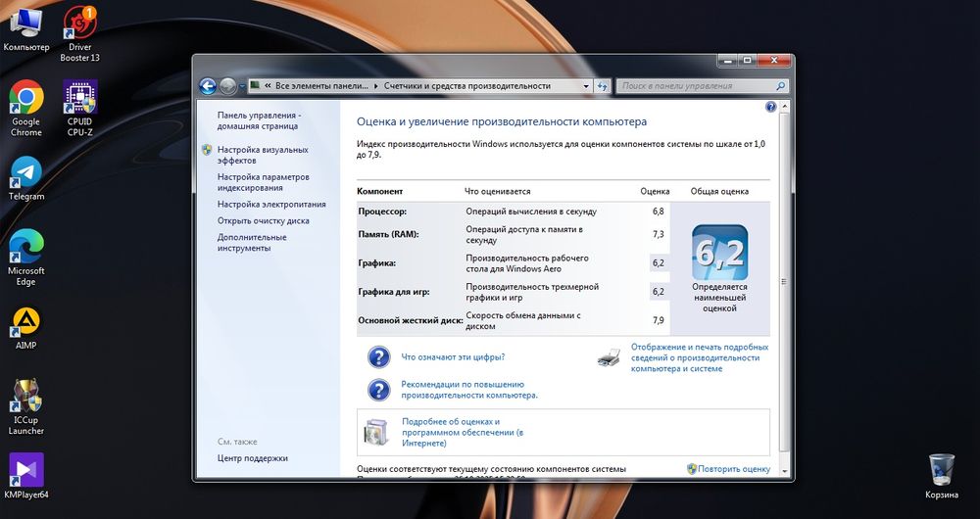
Task: Click software box icon near 'Подробнее об оценках'
Action: tap(376, 432)
